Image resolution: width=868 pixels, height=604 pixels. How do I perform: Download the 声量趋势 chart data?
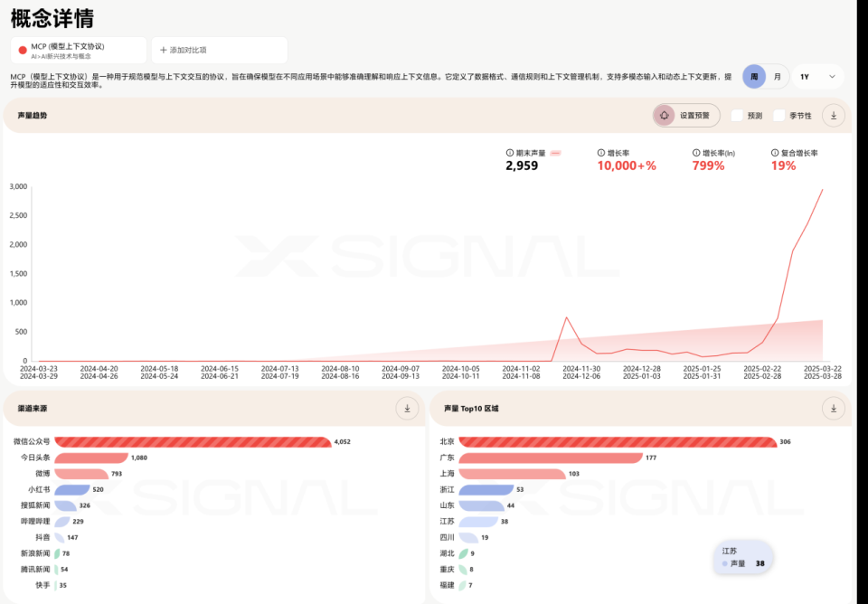pyautogui.click(x=833, y=116)
